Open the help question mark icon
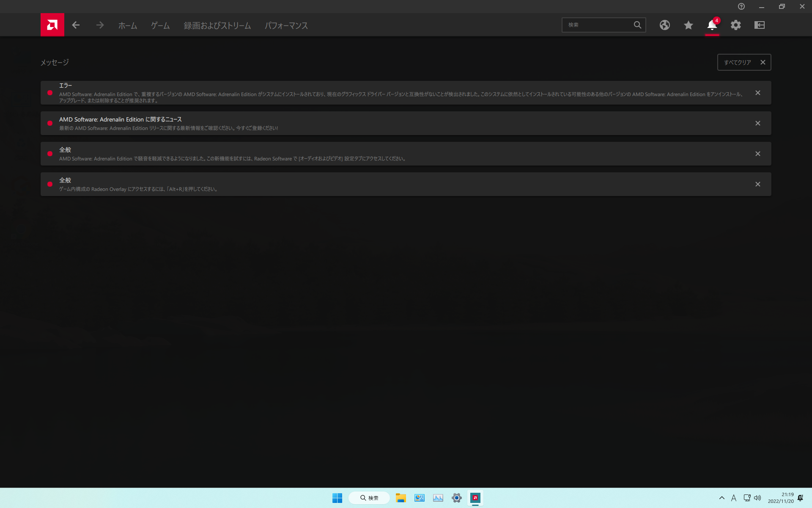Screen dimensions: 812x508 click(x=741, y=6)
